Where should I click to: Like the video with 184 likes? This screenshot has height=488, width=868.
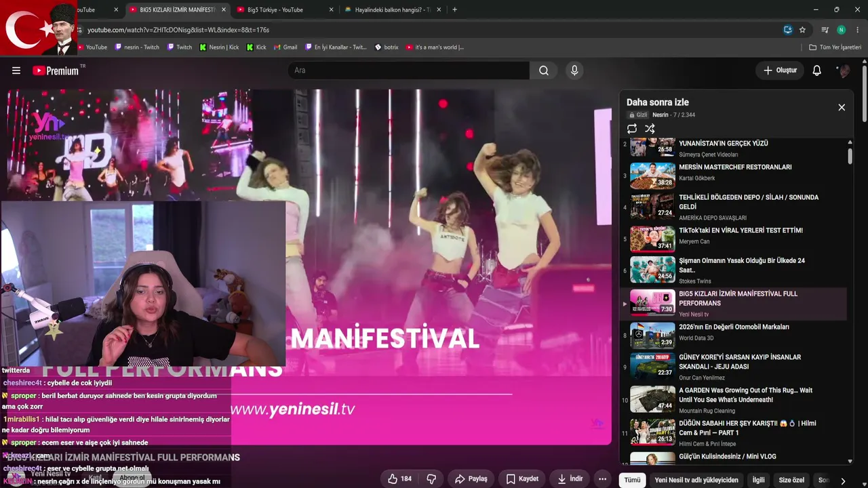click(399, 479)
